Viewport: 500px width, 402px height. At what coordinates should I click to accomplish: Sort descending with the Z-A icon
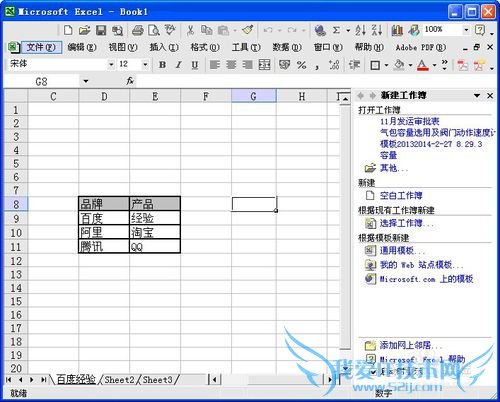tap(377, 30)
